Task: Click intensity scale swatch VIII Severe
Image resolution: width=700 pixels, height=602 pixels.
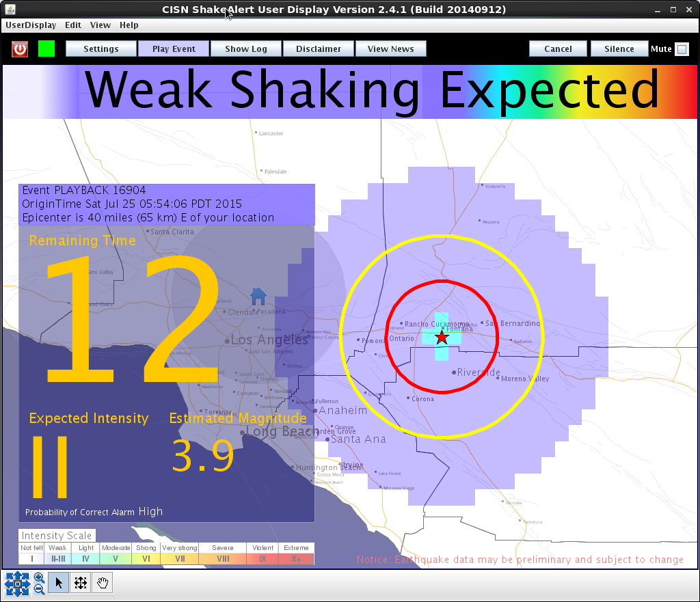Action: click(223, 559)
